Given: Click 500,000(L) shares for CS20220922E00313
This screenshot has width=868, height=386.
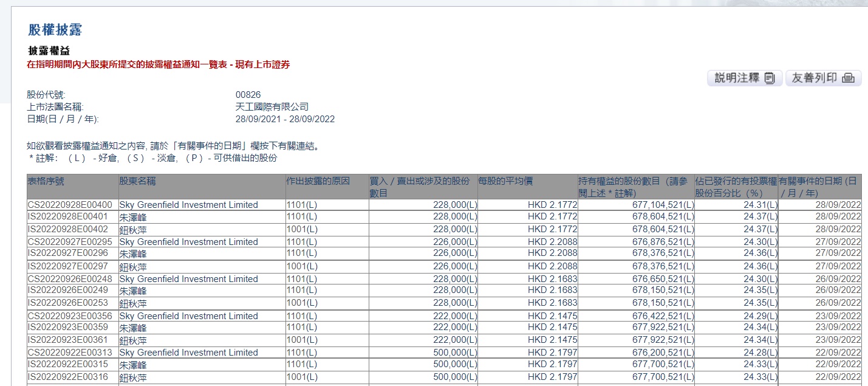Looking at the screenshot, I should pyautogui.click(x=455, y=353).
